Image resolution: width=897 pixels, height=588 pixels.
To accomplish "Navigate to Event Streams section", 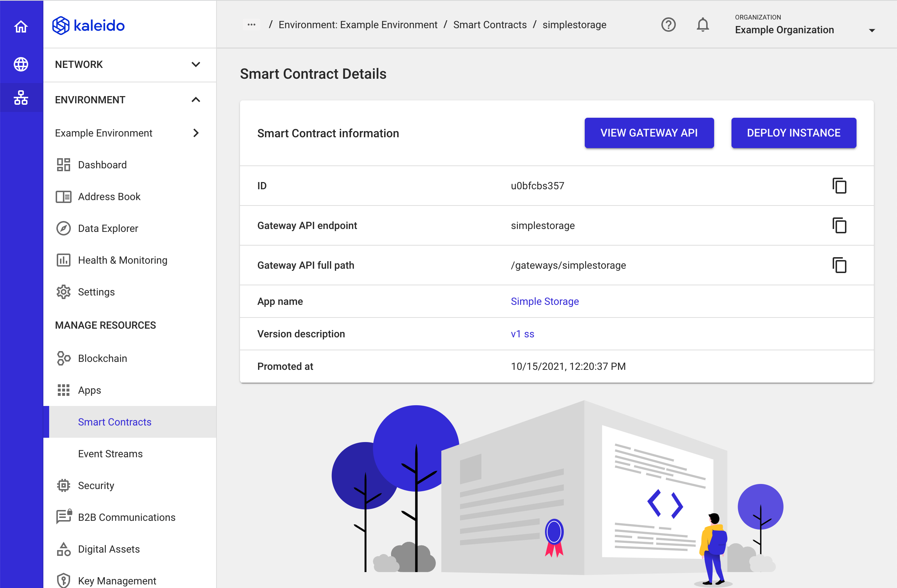I will pos(110,454).
